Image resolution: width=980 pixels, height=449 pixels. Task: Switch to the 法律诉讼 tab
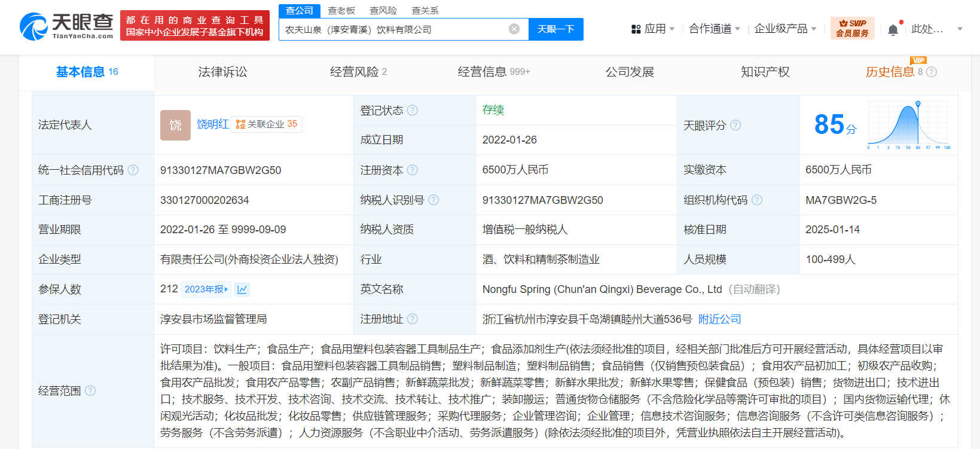222,72
